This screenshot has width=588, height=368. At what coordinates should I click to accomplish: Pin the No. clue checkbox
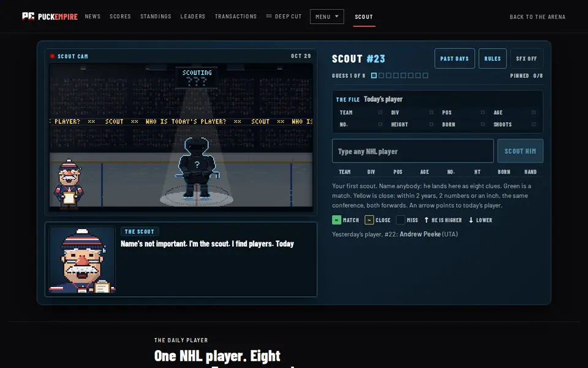pyautogui.click(x=380, y=125)
